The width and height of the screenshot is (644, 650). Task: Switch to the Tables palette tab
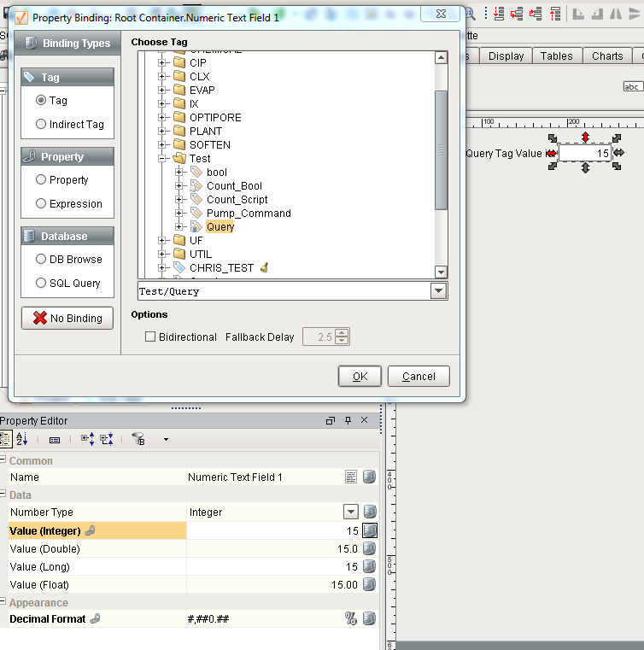click(557, 56)
